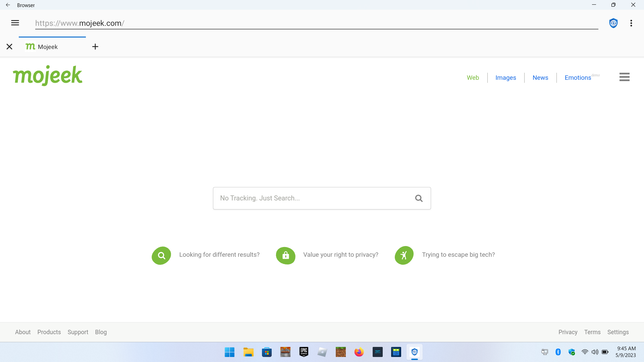Open Microsoft Store from taskbar
The image size is (644, 362).
[x=267, y=352]
